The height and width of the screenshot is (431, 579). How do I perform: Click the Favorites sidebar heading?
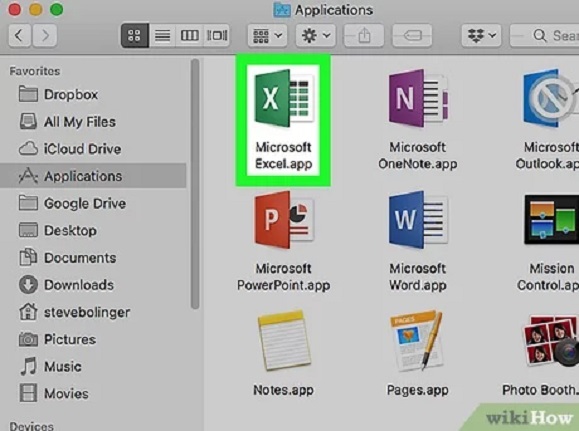click(35, 71)
